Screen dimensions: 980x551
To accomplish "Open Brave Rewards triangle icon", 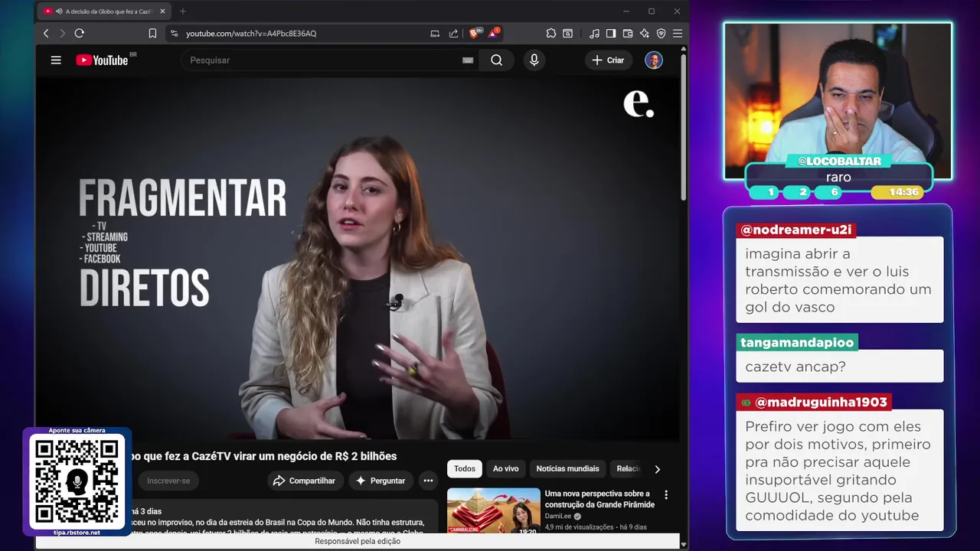I will point(493,33).
